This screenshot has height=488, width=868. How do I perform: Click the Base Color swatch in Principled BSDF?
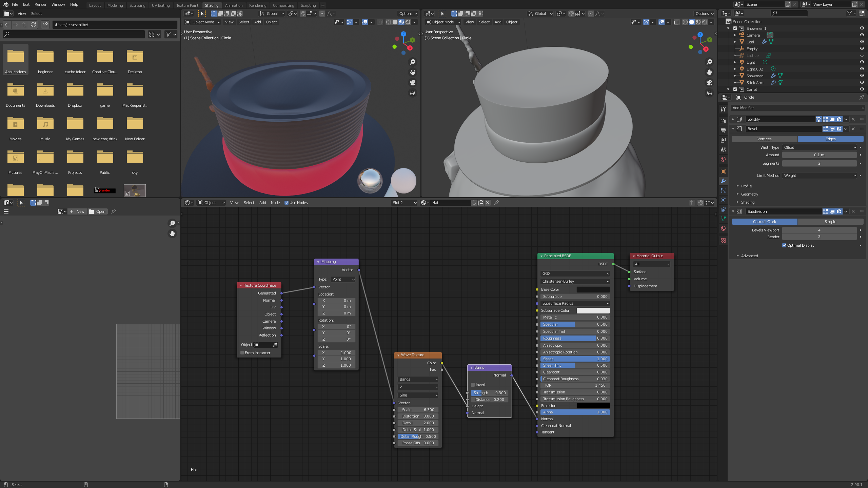[x=593, y=289]
